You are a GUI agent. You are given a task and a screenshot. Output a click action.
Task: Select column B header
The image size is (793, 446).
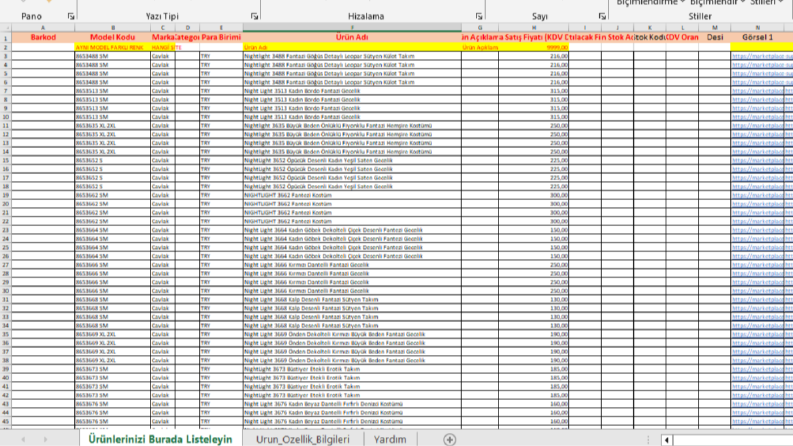[112, 28]
